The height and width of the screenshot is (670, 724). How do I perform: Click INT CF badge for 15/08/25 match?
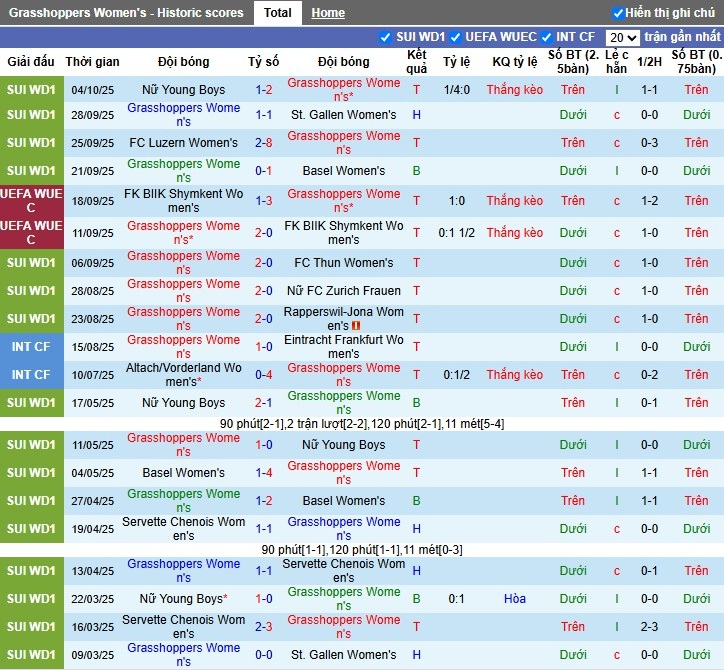31,347
